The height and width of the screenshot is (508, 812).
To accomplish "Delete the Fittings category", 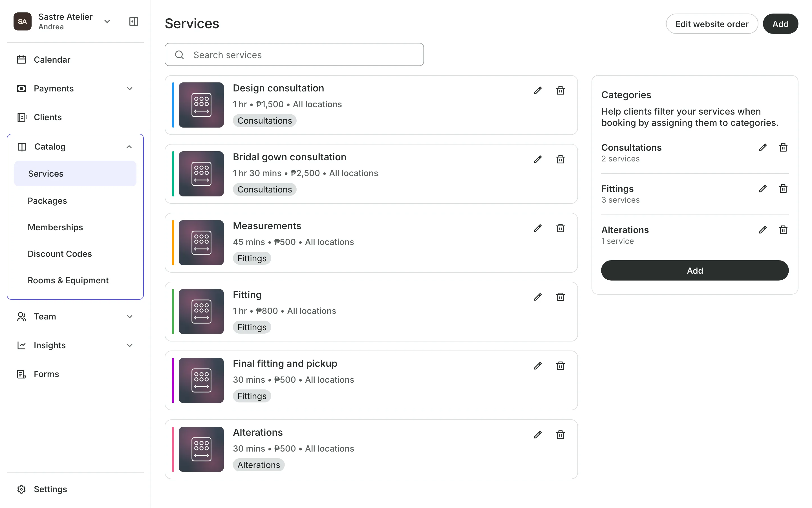I will click(x=783, y=189).
